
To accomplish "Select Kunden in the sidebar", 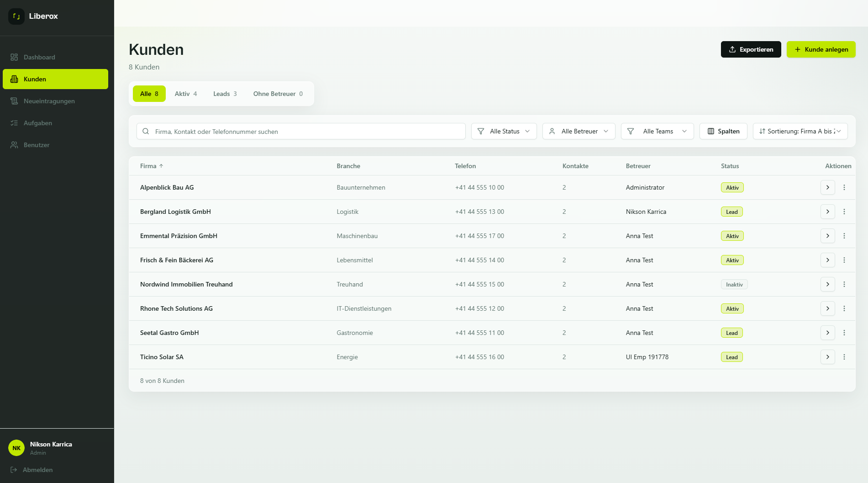I will [56, 79].
